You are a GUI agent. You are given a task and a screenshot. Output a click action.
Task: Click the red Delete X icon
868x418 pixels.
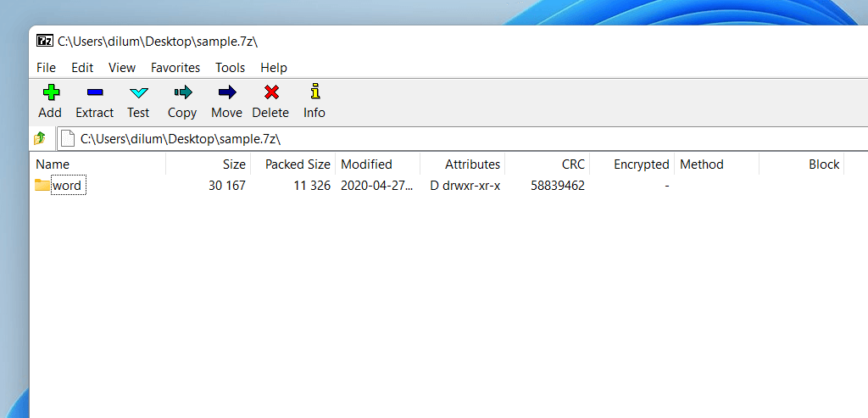point(271,92)
